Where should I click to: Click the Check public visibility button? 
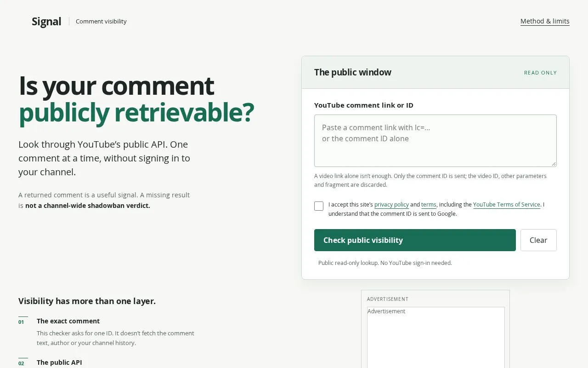tap(415, 240)
